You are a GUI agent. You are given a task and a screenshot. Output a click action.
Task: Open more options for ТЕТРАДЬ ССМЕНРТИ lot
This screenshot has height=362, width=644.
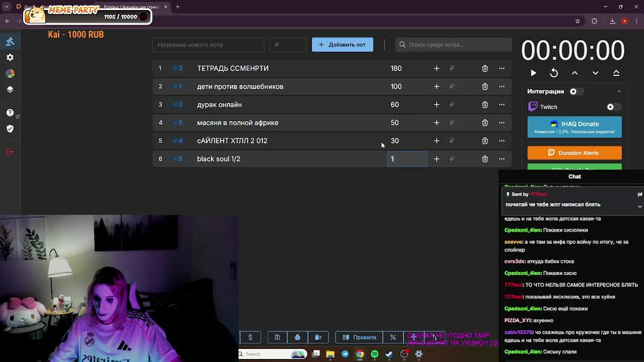[x=502, y=68]
